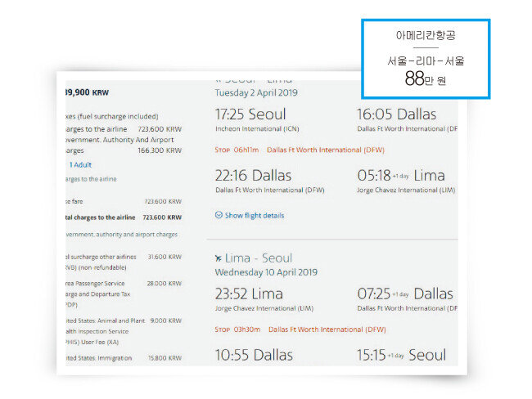
Task: Click the STOP 03h30m layover text
Action: [x=237, y=330]
